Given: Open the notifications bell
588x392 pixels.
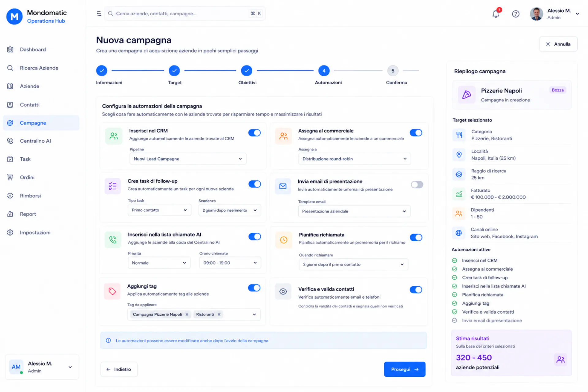Looking at the screenshot, I should (x=496, y=14).
